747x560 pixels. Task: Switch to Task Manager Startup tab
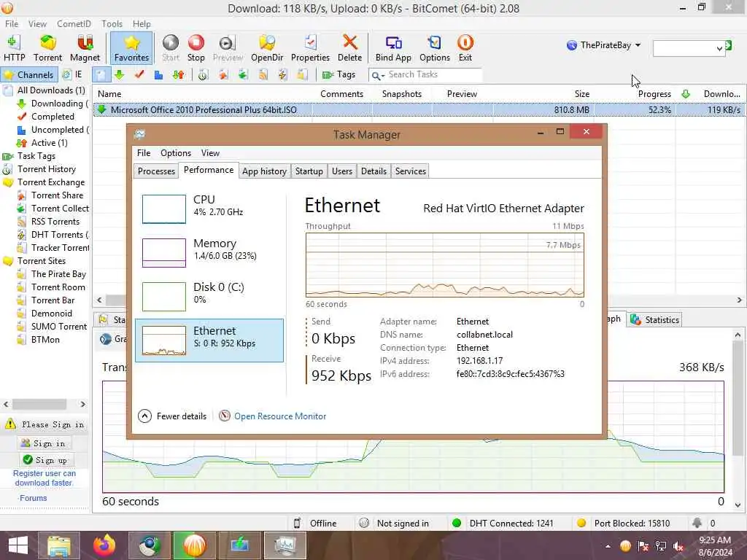[x=309, y=171]
